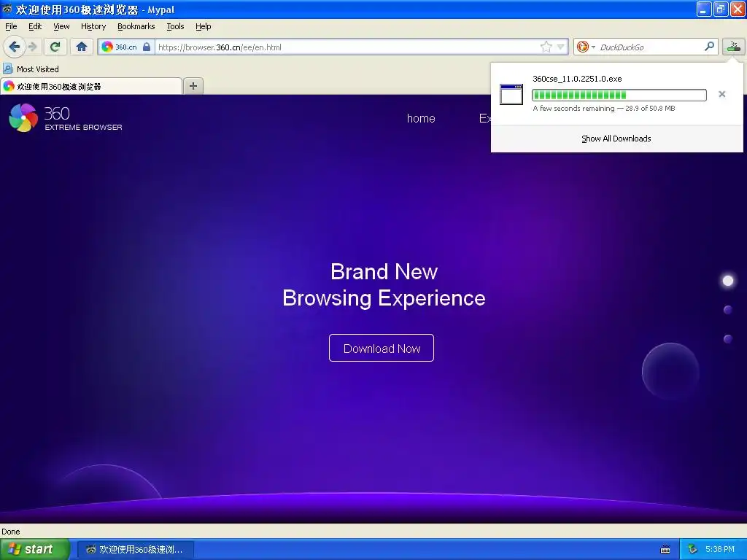Image resolution: width=747 pixels, height=560 pixels.
Task: Go back with the Back arrow button
Action: click(14, 47)
